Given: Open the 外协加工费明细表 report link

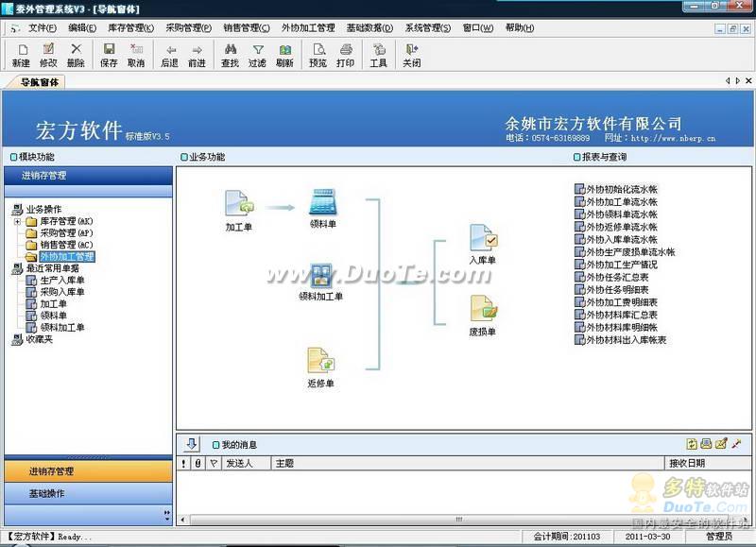Looking at the screenshot, I should 616,302.
